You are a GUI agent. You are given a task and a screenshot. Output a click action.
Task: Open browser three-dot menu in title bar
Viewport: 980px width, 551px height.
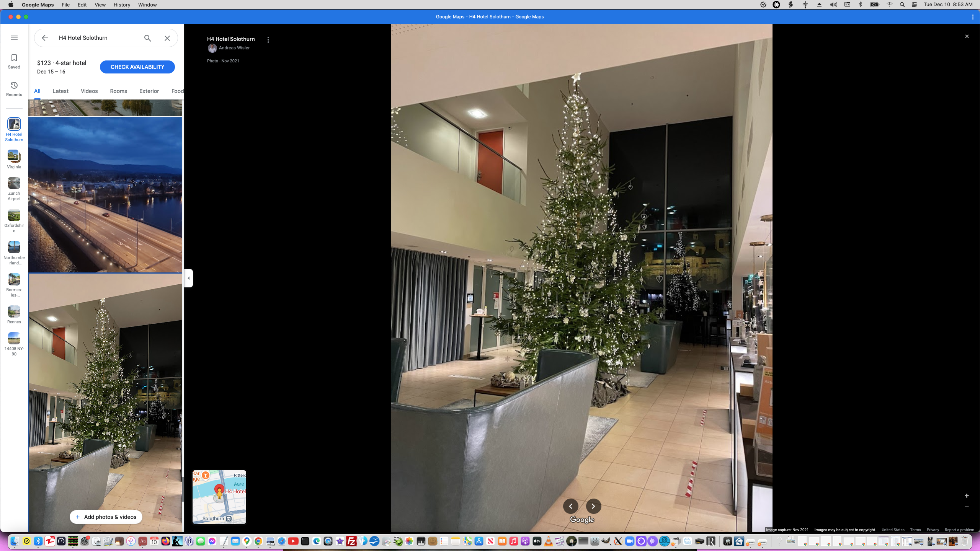point(973,17)
